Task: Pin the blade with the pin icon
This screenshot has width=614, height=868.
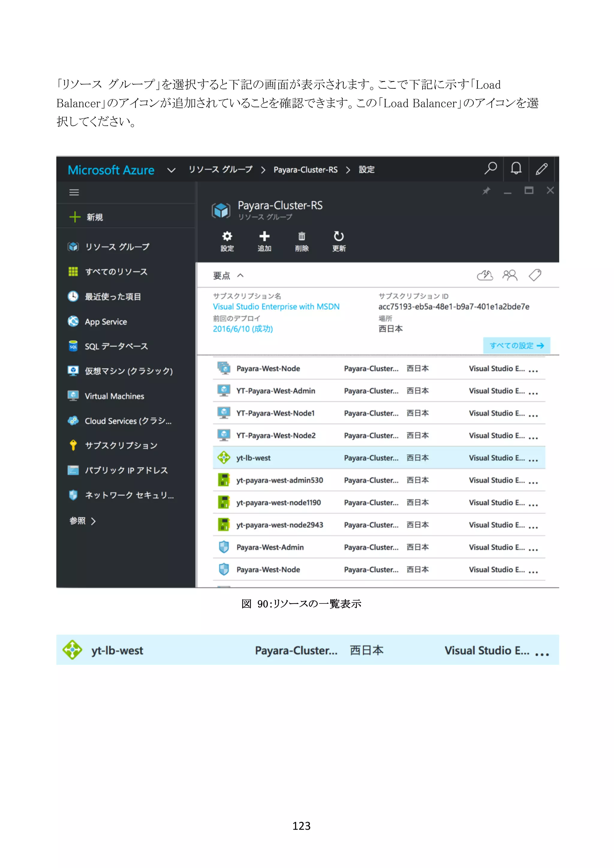Action: 486,191
